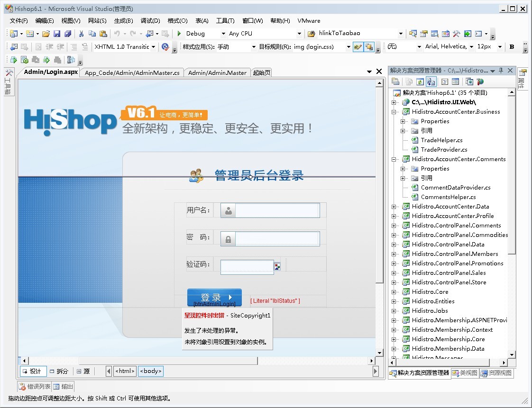Select the Literal "lblStatus" control

click(x=275, y=301)
